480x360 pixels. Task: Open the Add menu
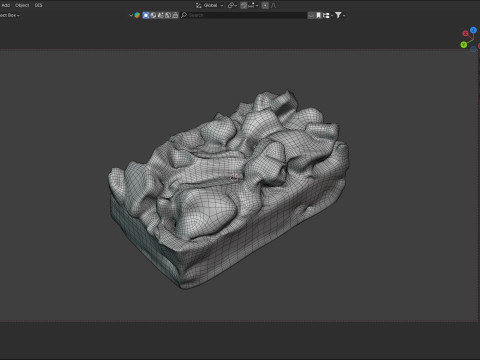pyautogui.click(x=6, y=5)
